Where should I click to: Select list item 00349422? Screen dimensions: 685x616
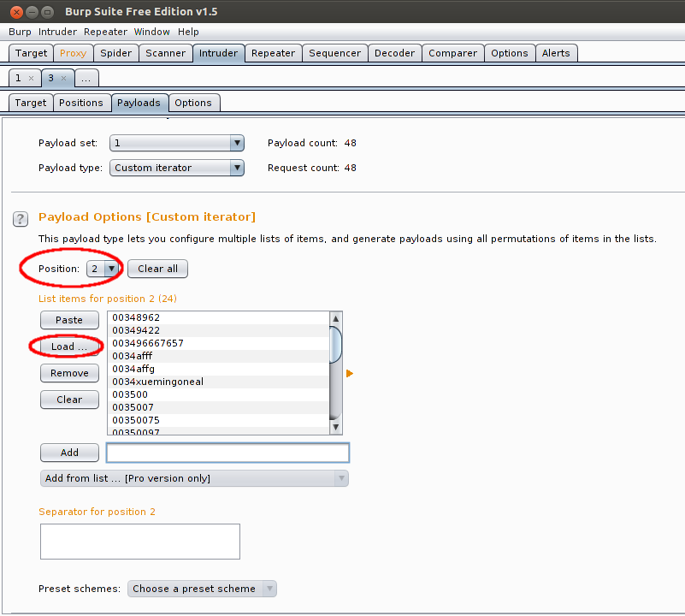point(218,330)
